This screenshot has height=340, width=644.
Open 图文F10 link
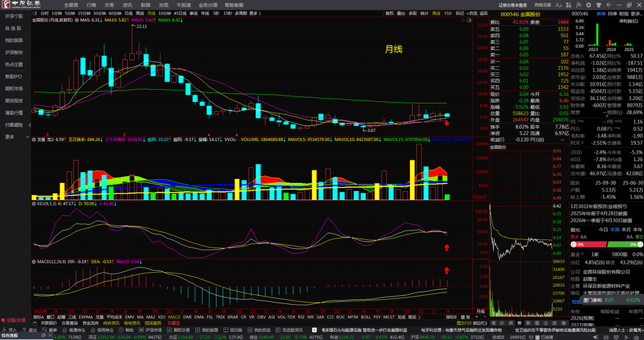[x=465, y=323]
